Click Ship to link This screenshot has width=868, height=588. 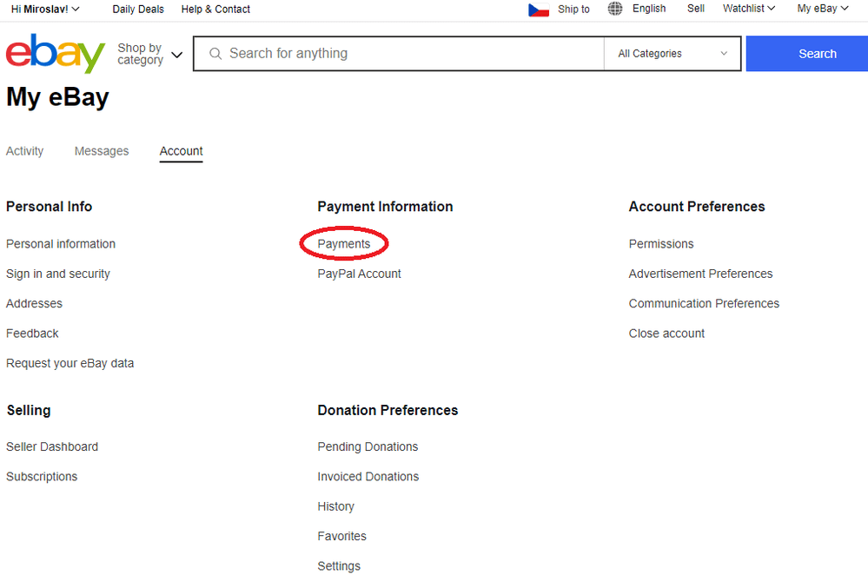click(573, 10)
